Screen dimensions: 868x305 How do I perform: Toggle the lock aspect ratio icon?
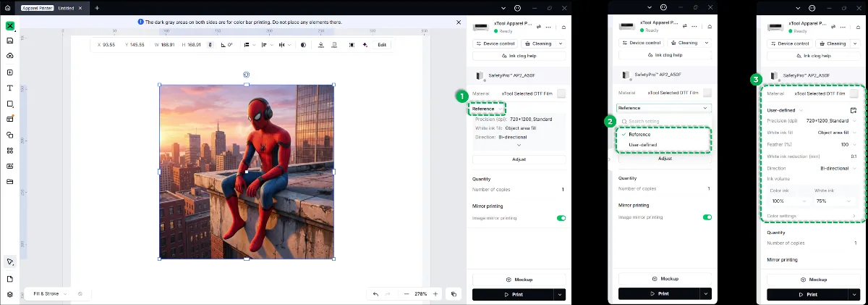pyautogui.click(x=210, y=45)
